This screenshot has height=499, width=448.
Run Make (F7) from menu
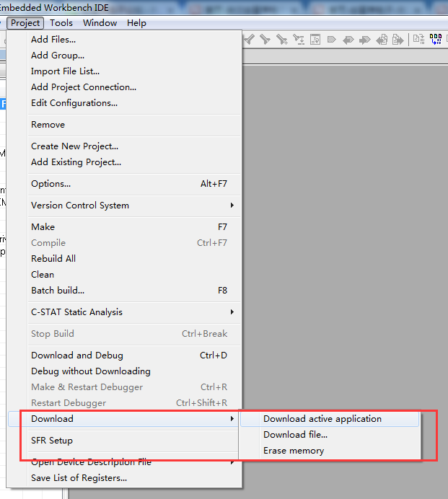[x=124, y=227]
